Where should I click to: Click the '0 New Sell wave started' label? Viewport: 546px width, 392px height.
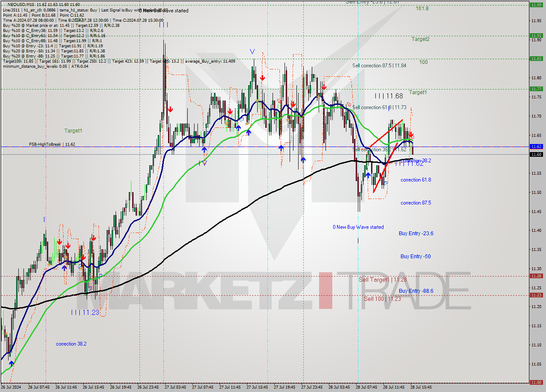point(163,11)
